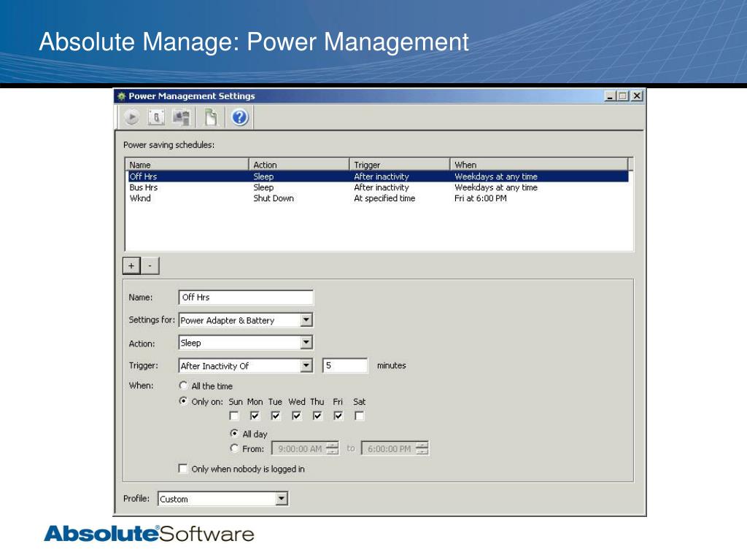Add a schedule with the plus button

coord(131,265)
